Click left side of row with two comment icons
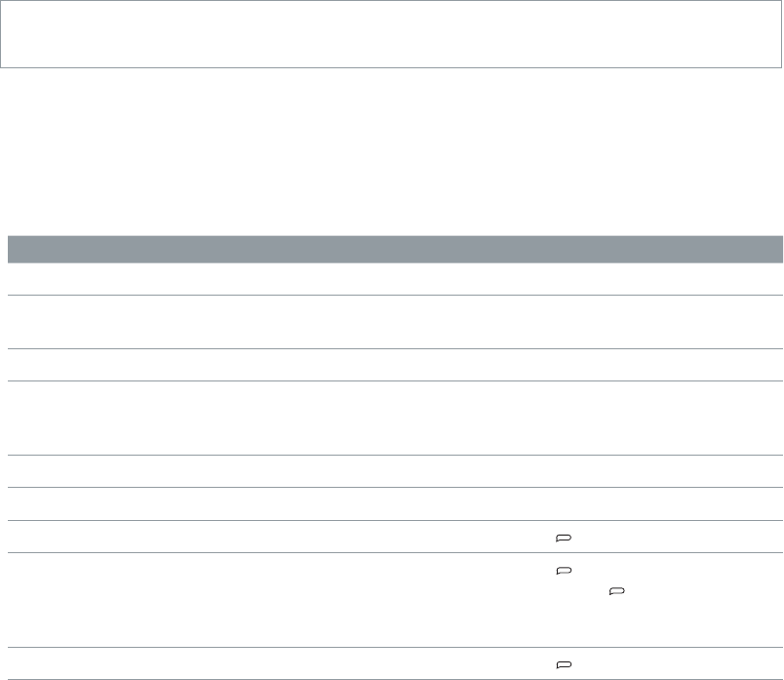Image resolution: width=784 pixels, height=680 pixels. click(150, 600)
